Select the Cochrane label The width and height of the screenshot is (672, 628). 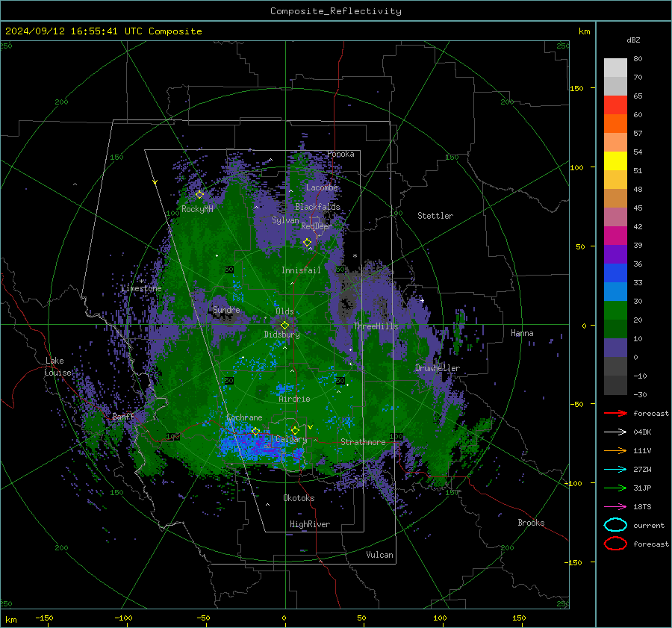click(244, 417)
